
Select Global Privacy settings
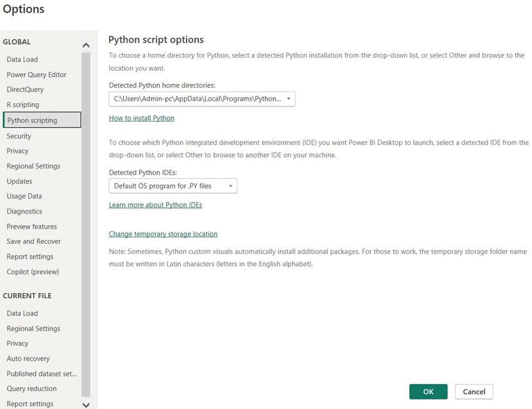[18, 151]
